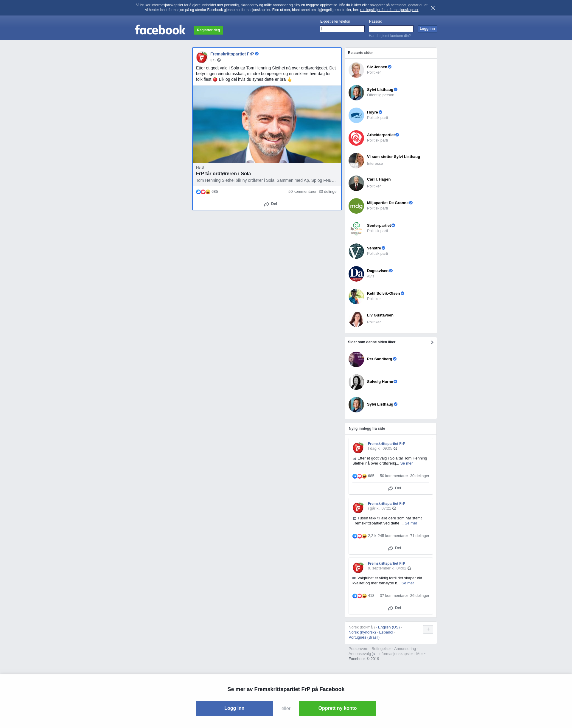Expand 'Sider som denne siden liker' chevron
The width and height of the screenshot is (572, 728).
pyautogui.click(x=432, y=342)
